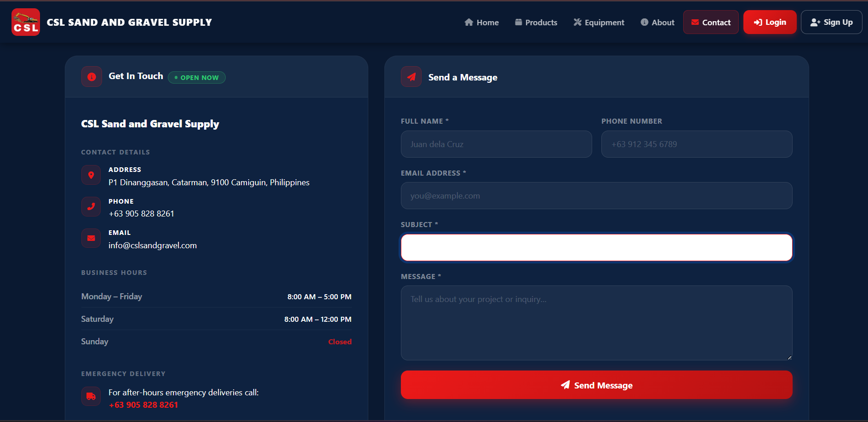Screen dimensions: 868x422
Task: Click inside the Message text area
Action: coord(596,322)
